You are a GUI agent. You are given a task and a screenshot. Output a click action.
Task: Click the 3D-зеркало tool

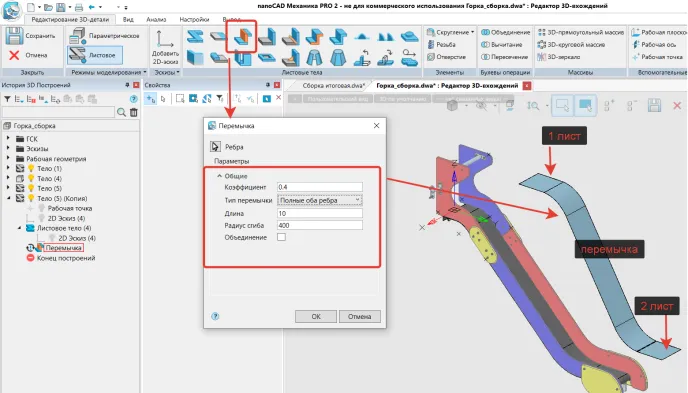(559, 57)
